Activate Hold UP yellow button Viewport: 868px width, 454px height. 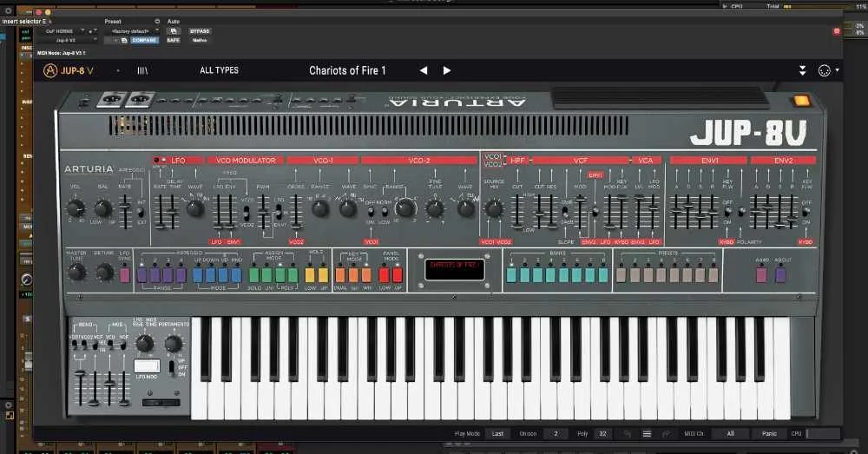click(x=323, y=274)
